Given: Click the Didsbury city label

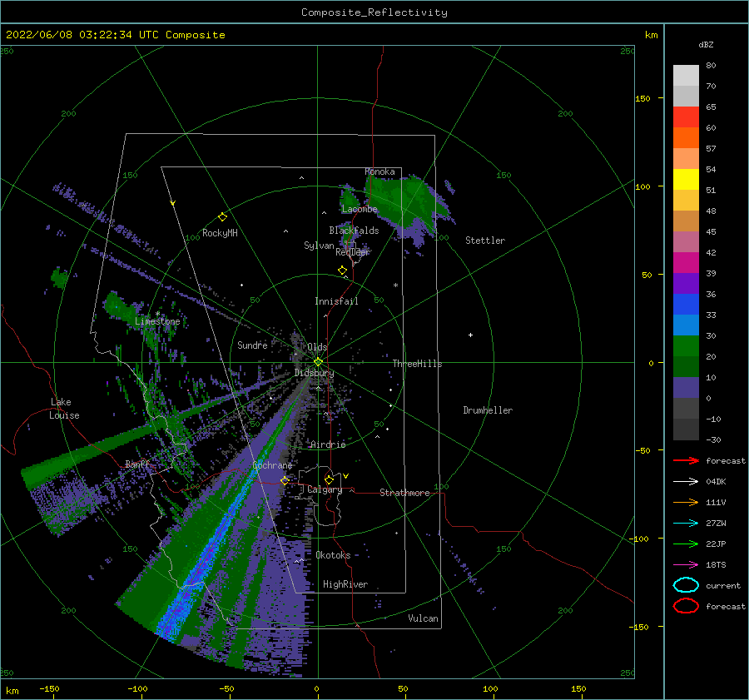Looking at the screenshot, I should coord(314,373).
